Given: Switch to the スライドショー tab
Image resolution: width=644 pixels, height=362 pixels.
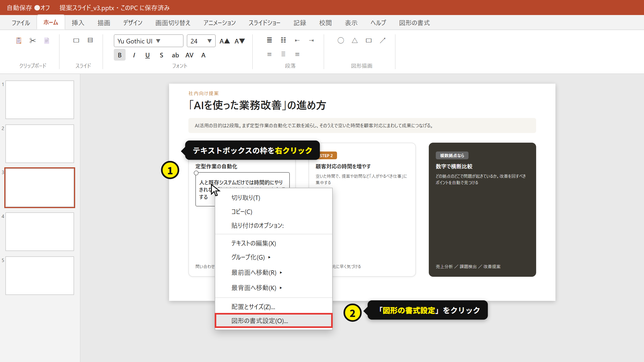Looking at the screenshot, I should [265, 23].
